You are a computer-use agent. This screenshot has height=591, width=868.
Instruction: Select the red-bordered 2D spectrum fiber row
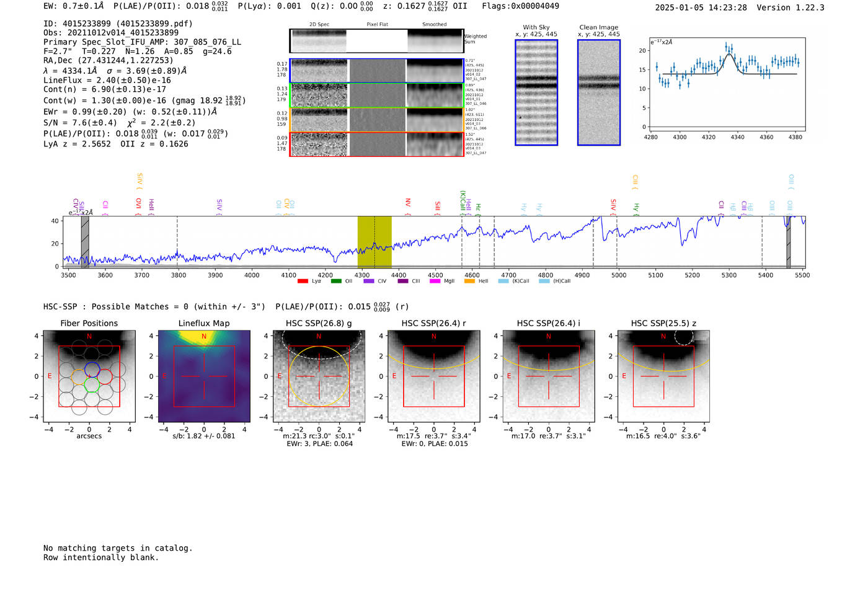(x=376, y=144)
